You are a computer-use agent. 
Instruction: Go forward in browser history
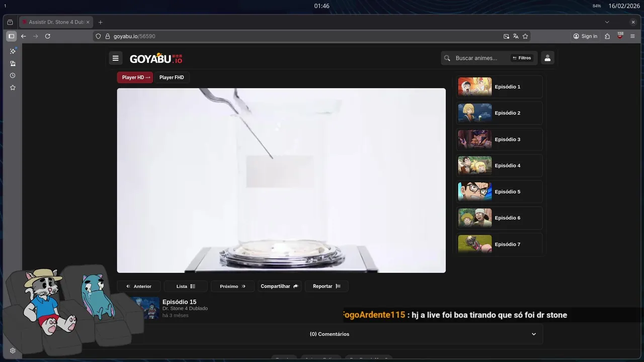click(x=35, y=36)
